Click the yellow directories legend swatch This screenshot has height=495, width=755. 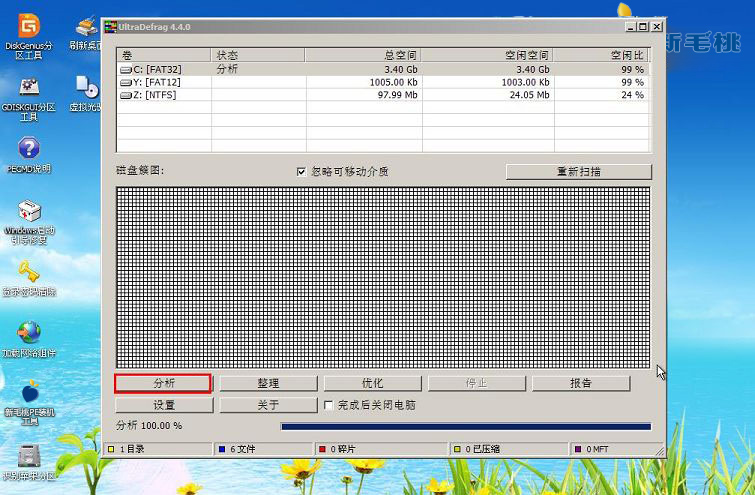click(x=111, y=449)
